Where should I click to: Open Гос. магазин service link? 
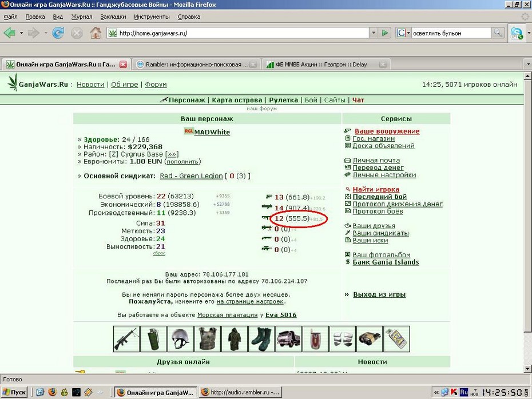(x=374, y=138)
